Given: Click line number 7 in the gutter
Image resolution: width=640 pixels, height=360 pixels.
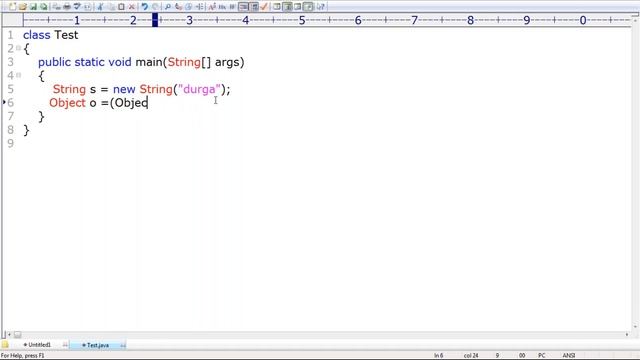Looking at the screenshot, I should (10, 116).
